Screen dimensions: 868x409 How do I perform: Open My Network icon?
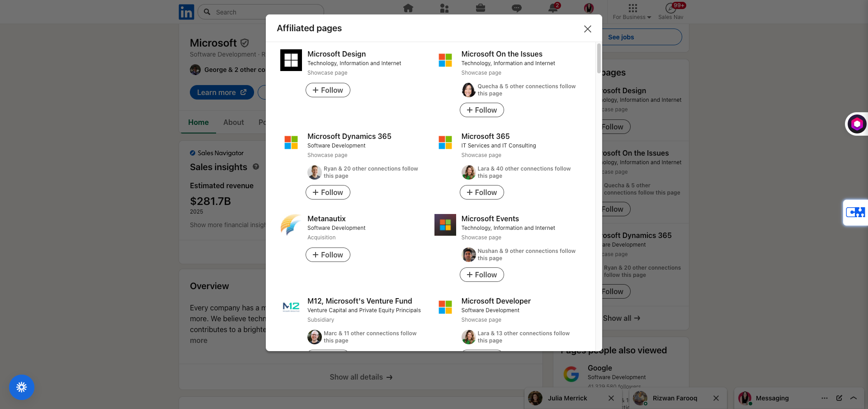pyautogui.click(x=444, y=8)
